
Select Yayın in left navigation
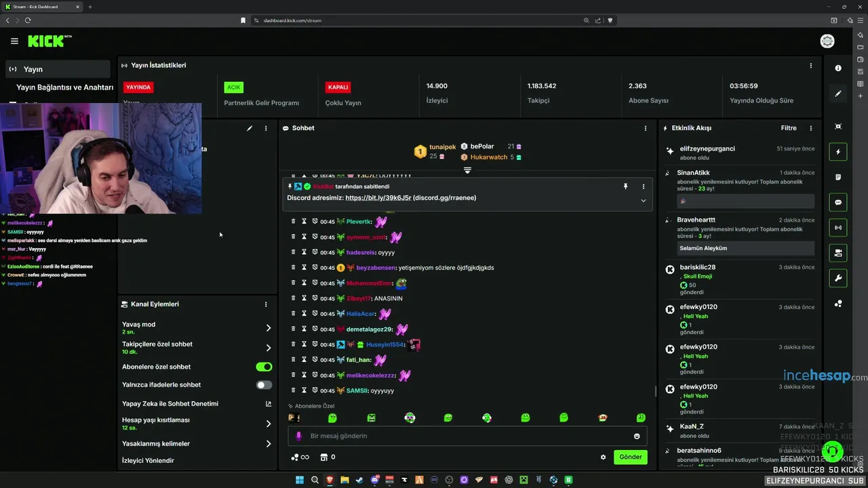(58, 69)
